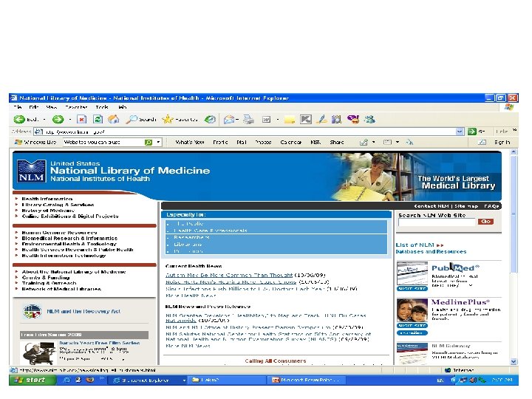The width and height of the screenshot is (532, 399).
Task: Select Researchers under Especially for
Action: click(x=191, y=237)
